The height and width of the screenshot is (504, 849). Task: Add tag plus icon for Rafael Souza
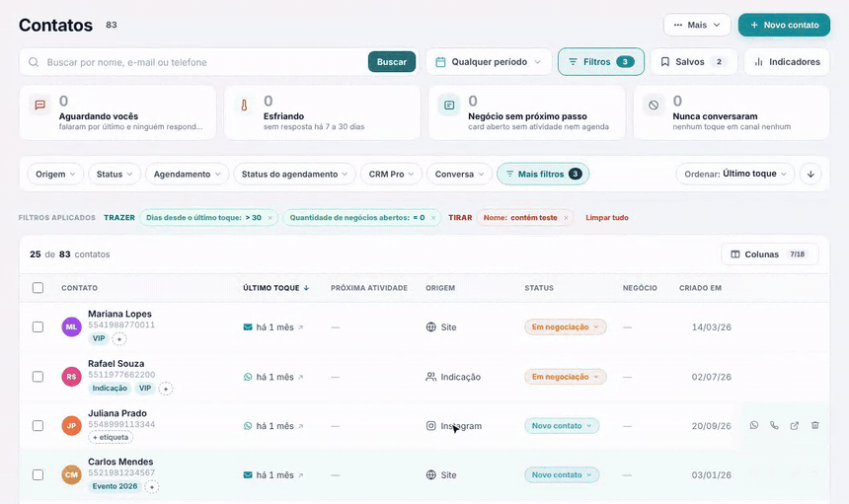(166, 389)
